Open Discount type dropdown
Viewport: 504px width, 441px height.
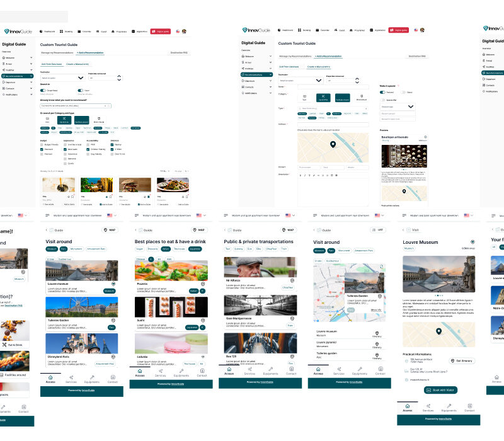[398, 106]
